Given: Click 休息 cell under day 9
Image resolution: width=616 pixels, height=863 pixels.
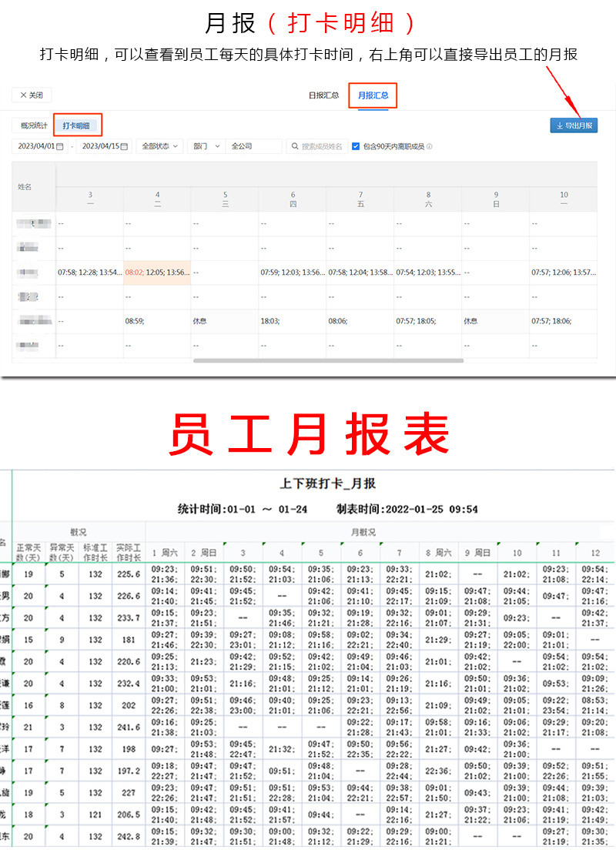Looking at the screenshot, I should pos(496,321).
